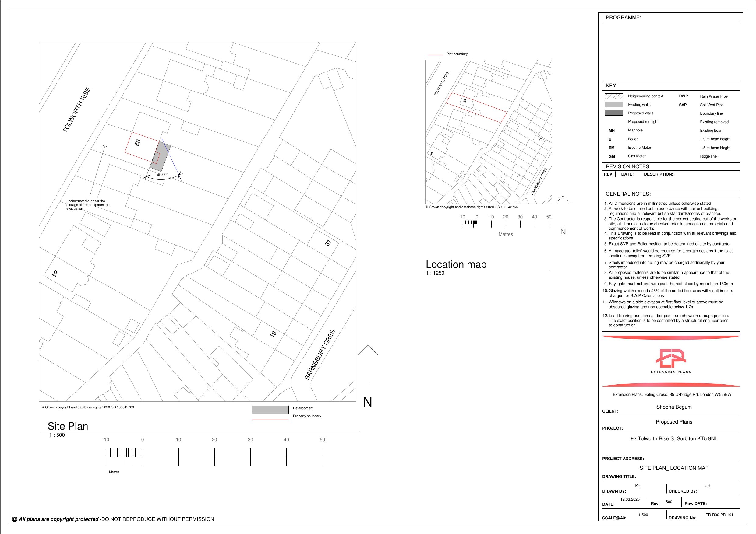This screenshot has height=534, width=756.
Task: Click the red Plot boundary legend line
Action: (435, 55)
